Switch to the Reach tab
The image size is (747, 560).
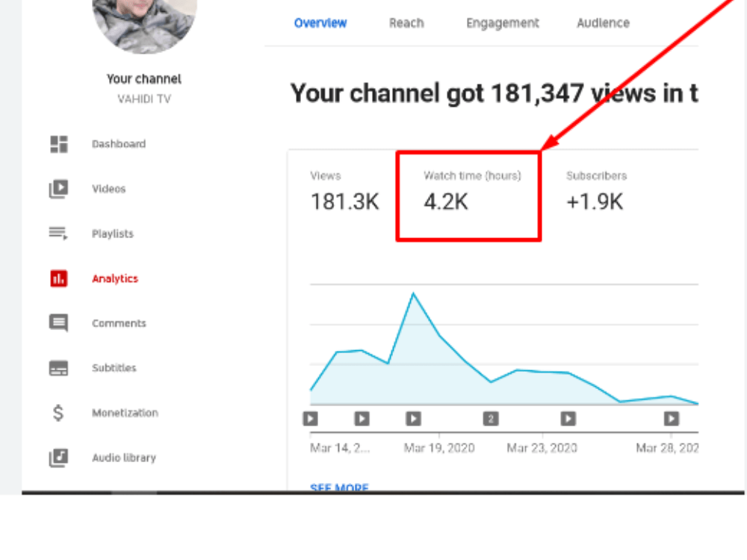coord(406,23)
